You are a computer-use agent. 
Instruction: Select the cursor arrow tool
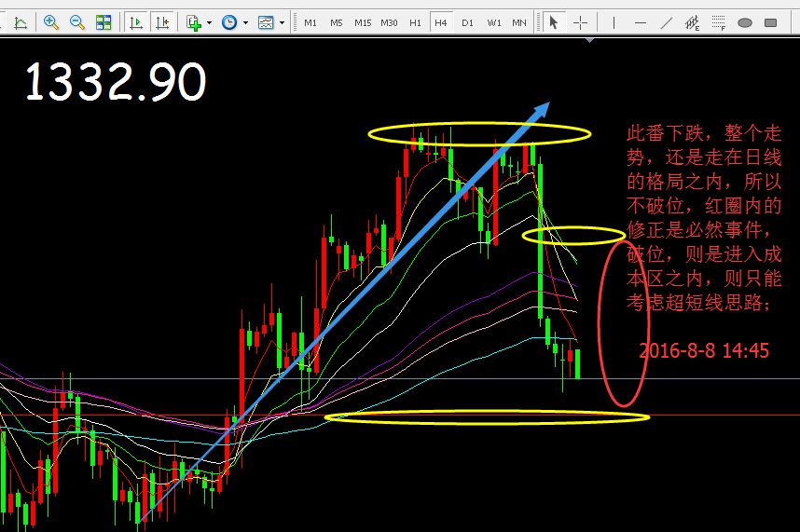pos(554,23)
